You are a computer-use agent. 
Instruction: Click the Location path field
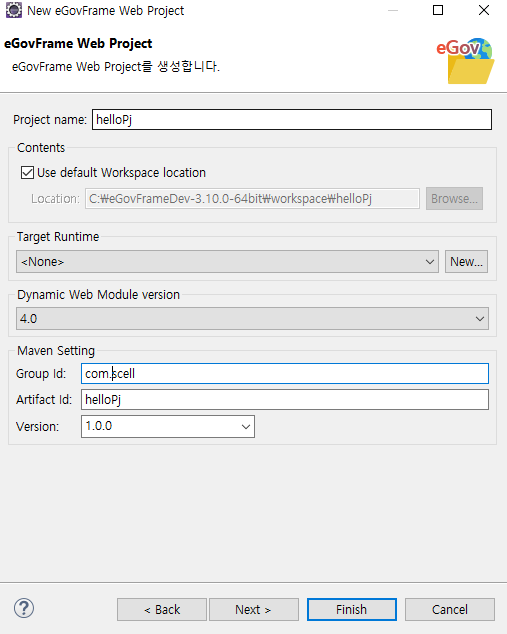coord(252,199)
